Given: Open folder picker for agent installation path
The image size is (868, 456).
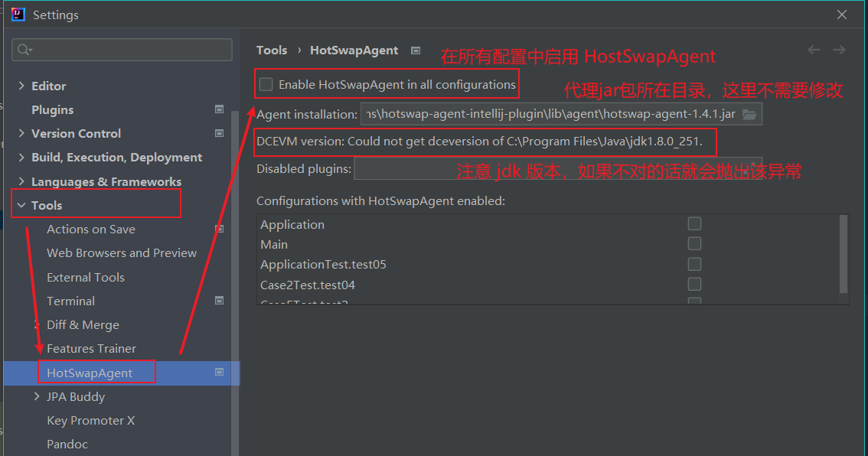Looking at the screenshot, I should click(x=748, y=113).
